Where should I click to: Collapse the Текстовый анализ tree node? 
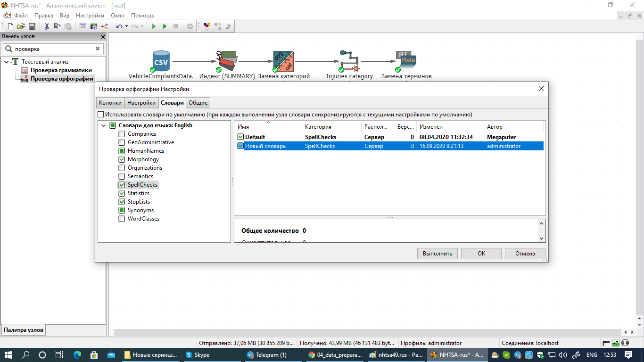pyautogui.click(x=7, y=62)
